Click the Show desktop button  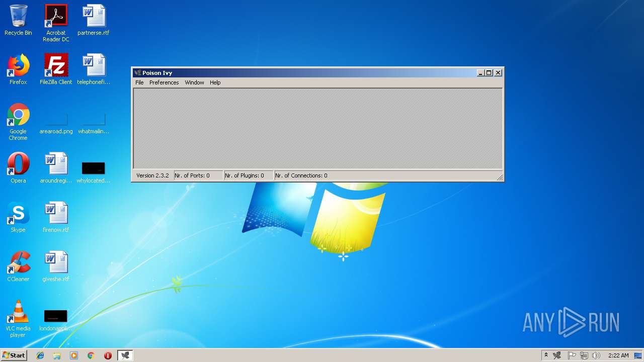pyautogui.click(x=639, y=355)
